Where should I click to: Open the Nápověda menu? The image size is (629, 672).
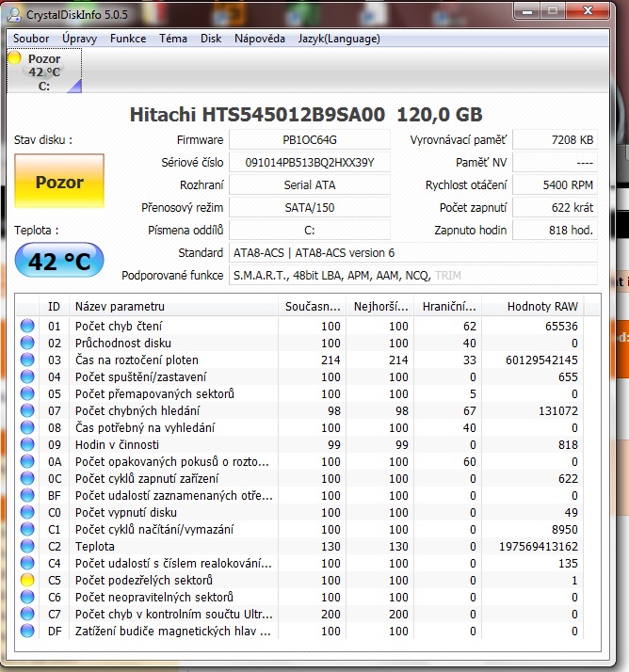pos(259,39)
